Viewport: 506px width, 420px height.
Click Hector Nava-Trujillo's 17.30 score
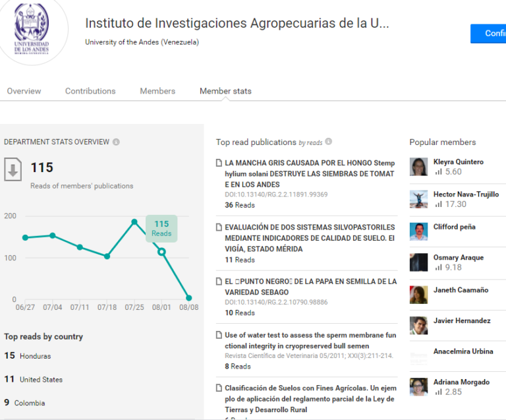[x=456, y=204]
